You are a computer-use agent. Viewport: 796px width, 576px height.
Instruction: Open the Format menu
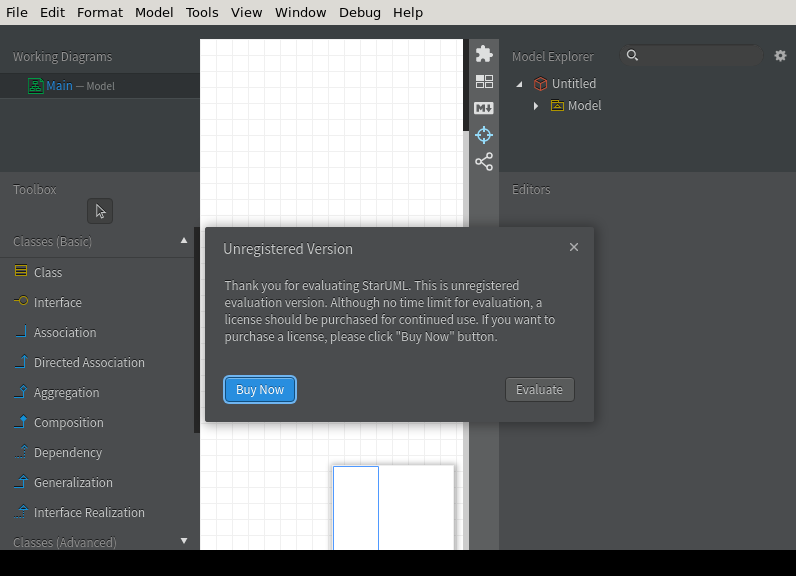(x=100, y=12)
